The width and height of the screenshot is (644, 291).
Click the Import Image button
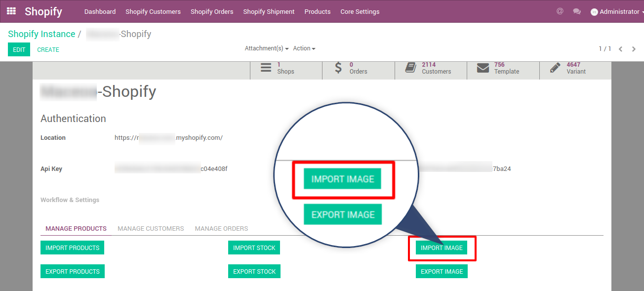point(442,248)
